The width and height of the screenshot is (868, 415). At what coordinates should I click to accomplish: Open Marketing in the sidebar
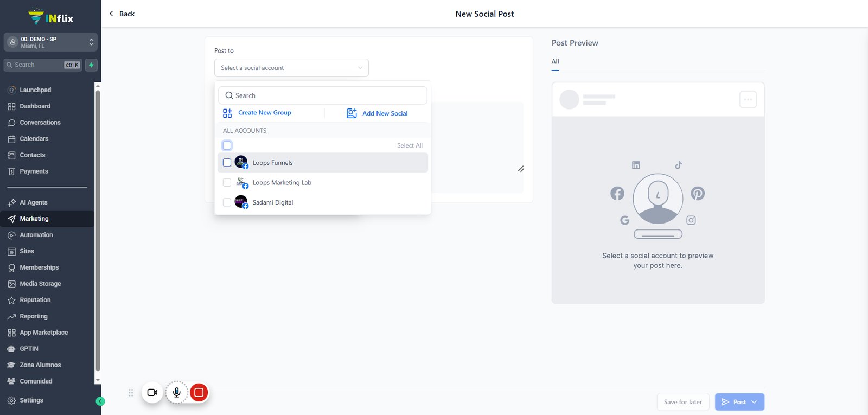click(47, 219)
